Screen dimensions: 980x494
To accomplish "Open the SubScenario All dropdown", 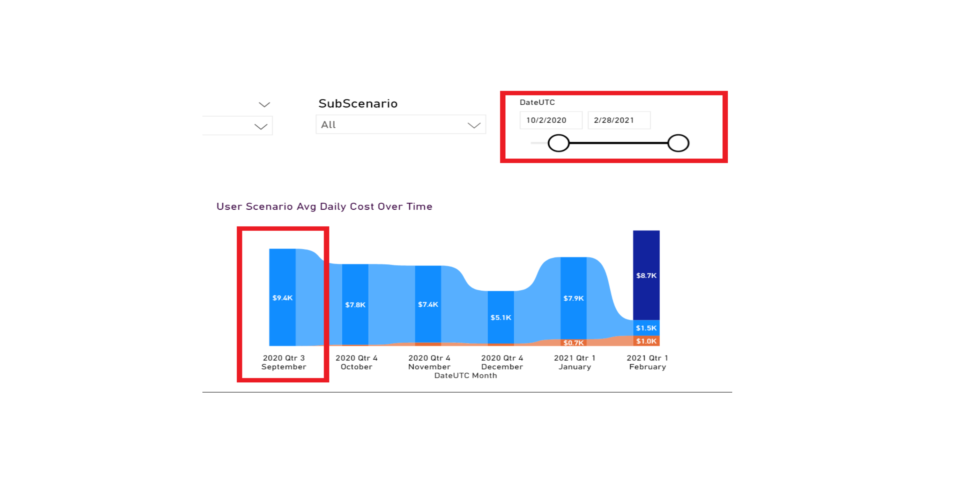I will (x=401, y=125).
